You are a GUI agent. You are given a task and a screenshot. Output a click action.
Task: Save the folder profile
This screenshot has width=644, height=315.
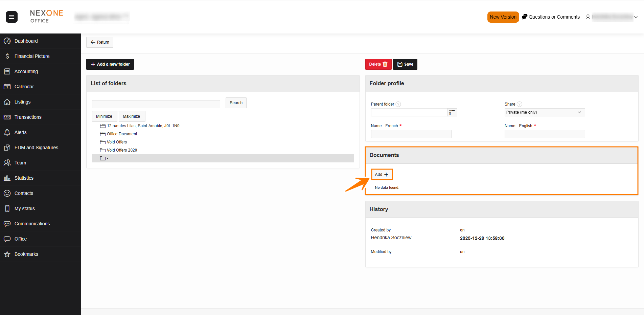pos(405,64)
